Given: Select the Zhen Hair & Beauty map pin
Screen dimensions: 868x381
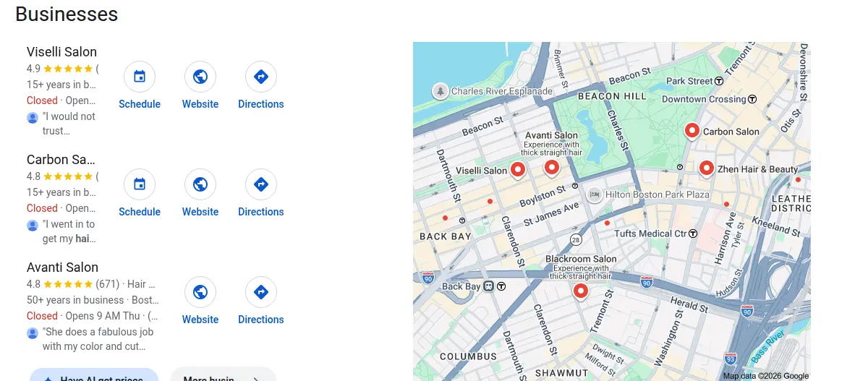Looking at the screenshot, I should coord(707,168).
